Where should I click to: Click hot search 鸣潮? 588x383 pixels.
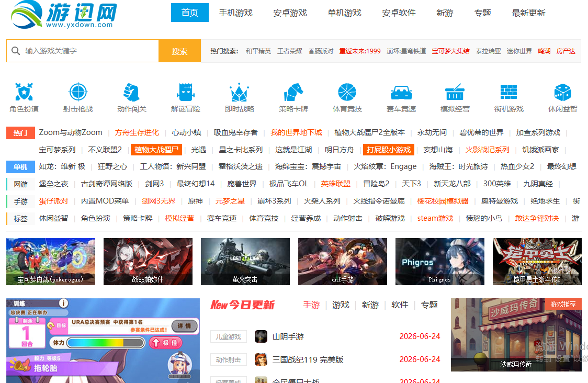(x=544, y=51)
